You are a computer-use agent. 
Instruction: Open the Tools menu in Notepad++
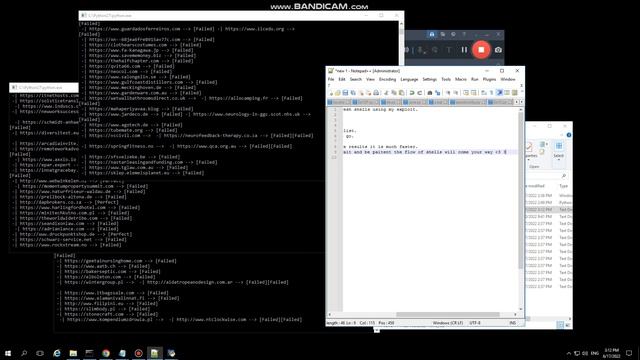[x=446, y=79]
